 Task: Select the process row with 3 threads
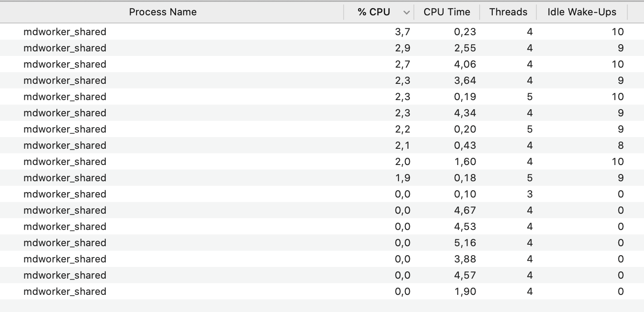(65, 194)
